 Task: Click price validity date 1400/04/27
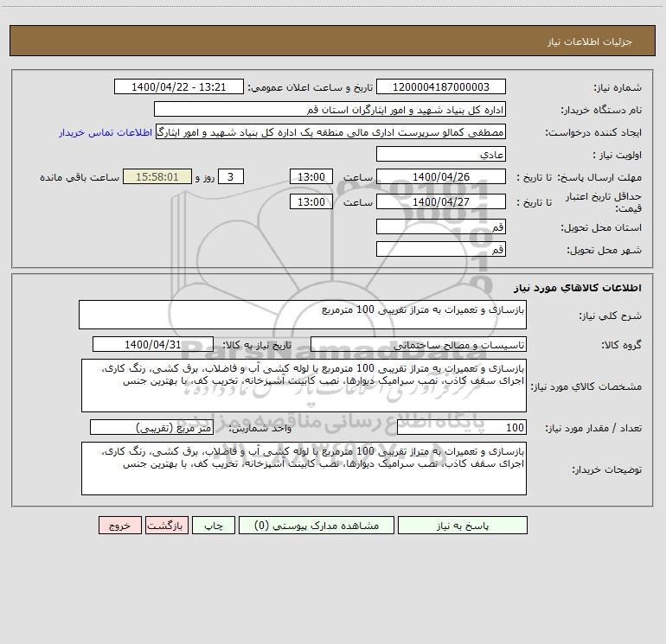pos(441,201)
